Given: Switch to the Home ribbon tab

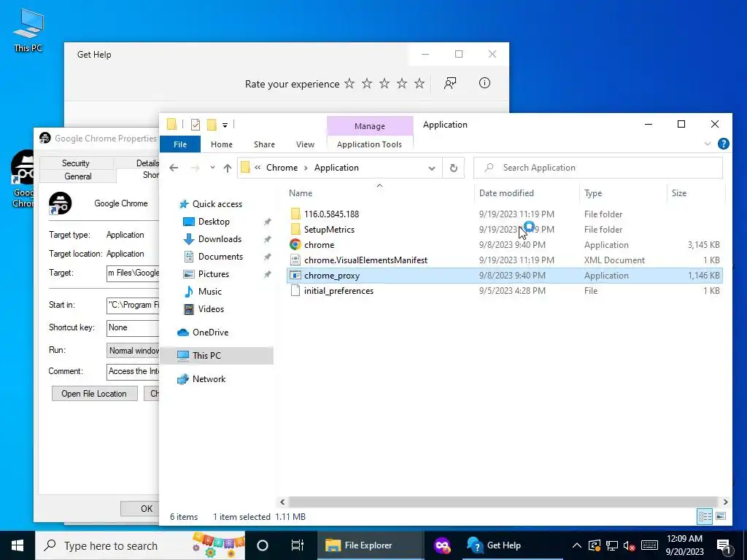Looking at the screenshot, I should coord(222,144).
